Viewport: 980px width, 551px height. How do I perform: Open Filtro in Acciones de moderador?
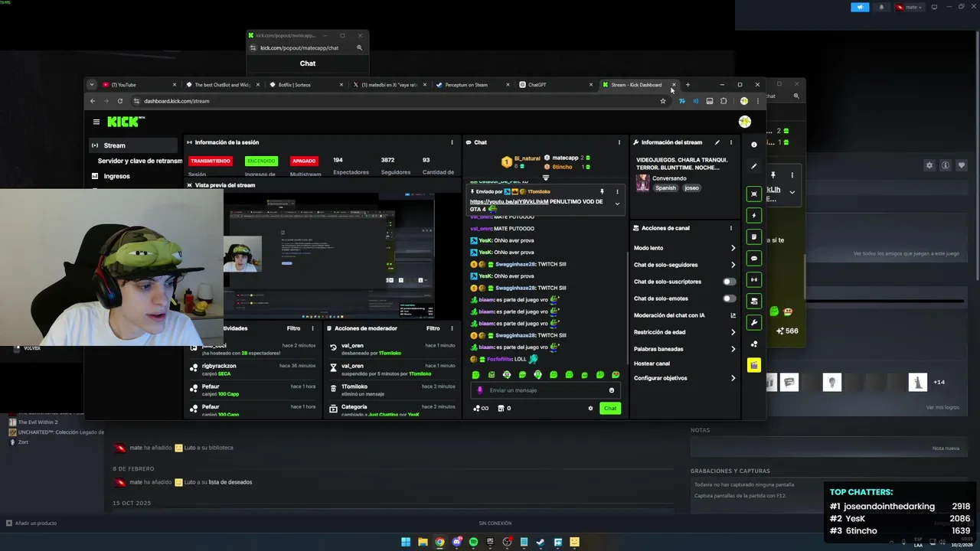(x=433, y=328)
